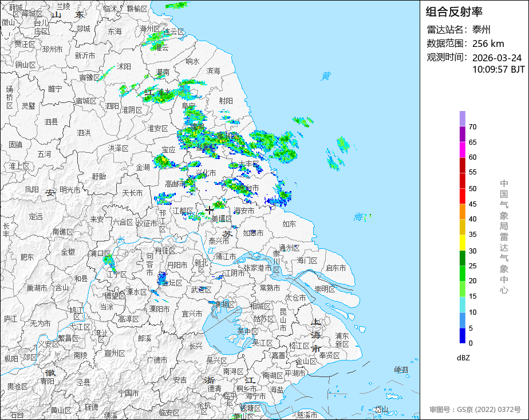Image resolution: width=529 pixels, height=420 pixels.
Task: Click the 崇明区 map label
Action: [x=325, y=289]
